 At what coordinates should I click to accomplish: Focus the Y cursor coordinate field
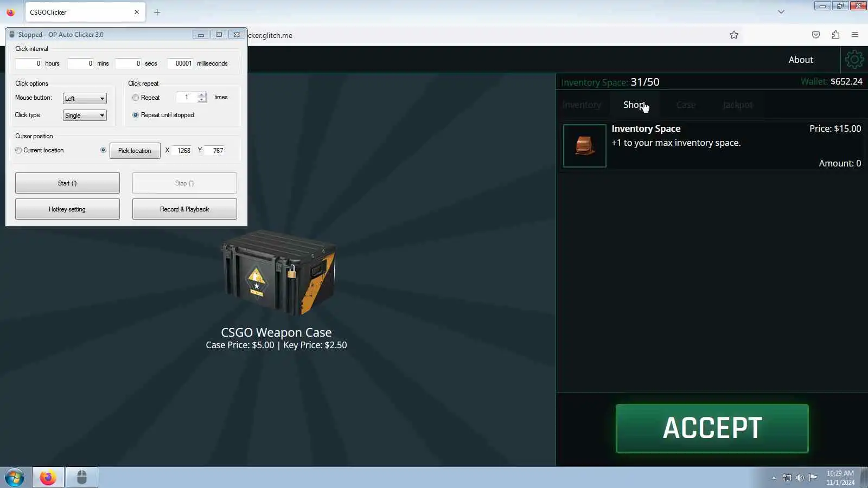pyautogui.click(x=215, y=151)
